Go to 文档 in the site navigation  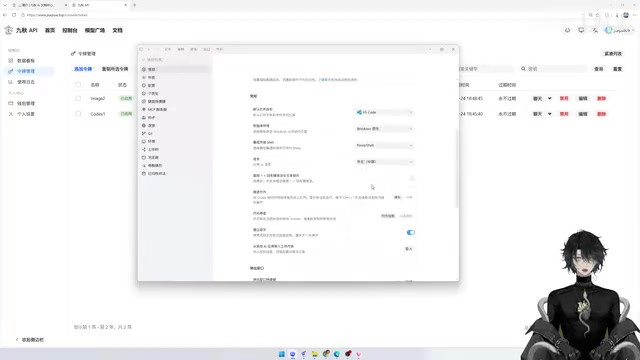pyautogui.click(x=118, y=30)
